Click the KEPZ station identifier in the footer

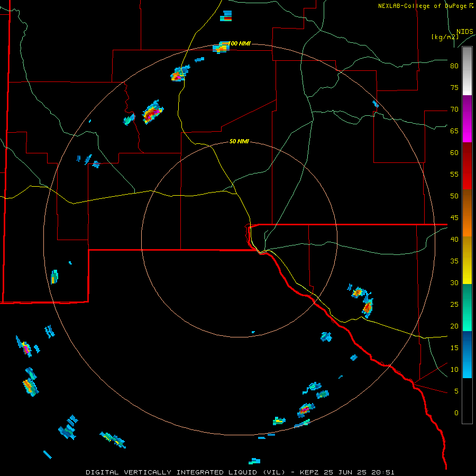309,472
